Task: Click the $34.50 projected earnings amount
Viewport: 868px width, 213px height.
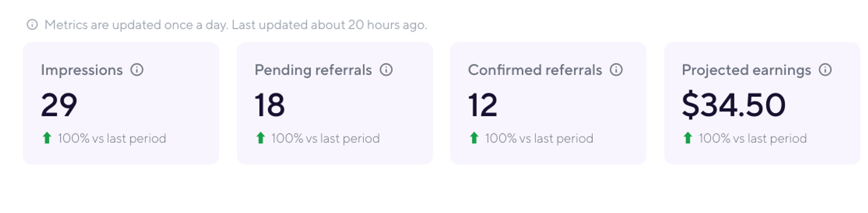Action: click(733, 105)
